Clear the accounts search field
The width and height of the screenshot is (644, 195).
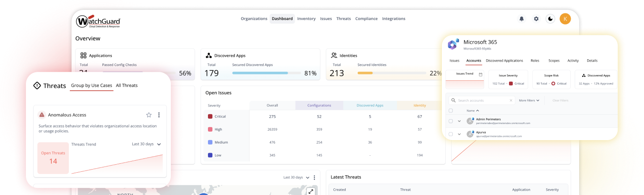[x=511, y=100]
